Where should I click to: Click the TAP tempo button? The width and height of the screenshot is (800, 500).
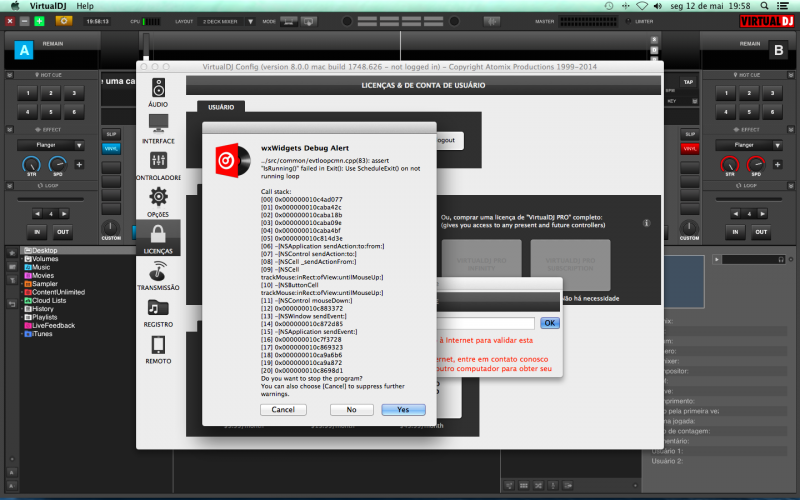(x=688, y=82)
